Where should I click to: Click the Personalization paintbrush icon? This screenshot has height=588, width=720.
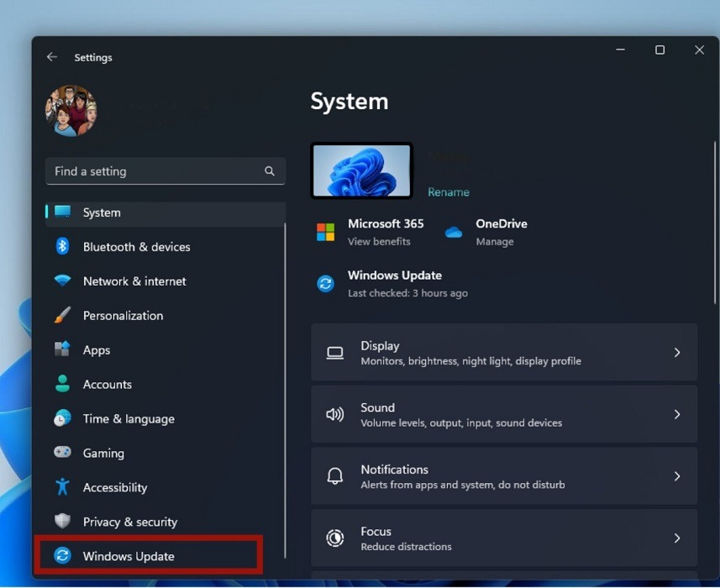point(63,316)
